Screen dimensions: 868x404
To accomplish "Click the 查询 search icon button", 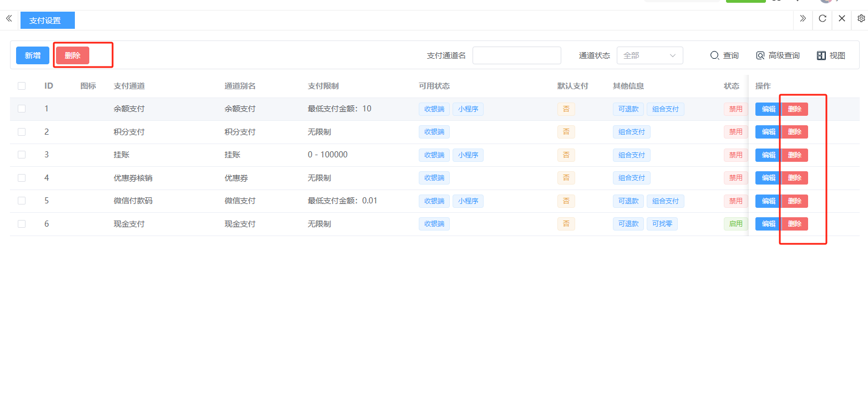I will tap(724, 55).
